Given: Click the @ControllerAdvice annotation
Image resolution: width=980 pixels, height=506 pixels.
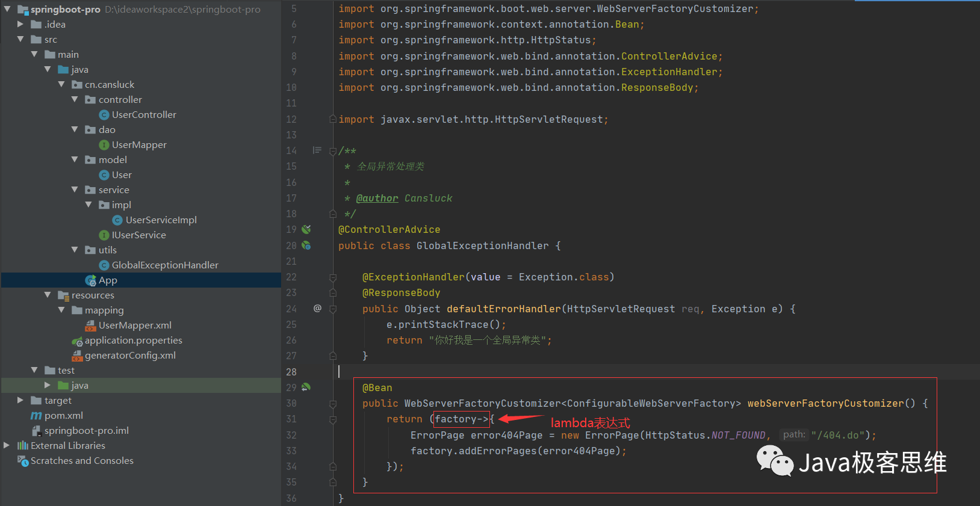Looking at the screenshot, I should 389,229.
